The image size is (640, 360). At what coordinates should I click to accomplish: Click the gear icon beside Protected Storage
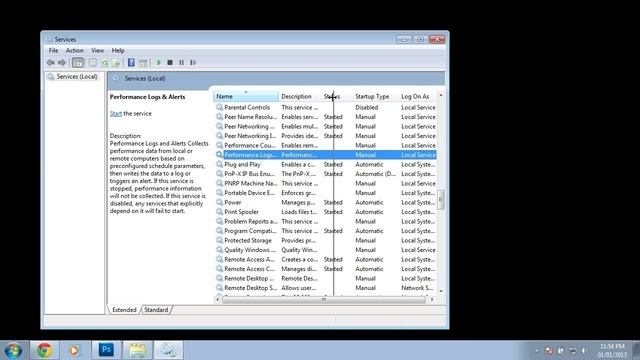tap(220, 240)
